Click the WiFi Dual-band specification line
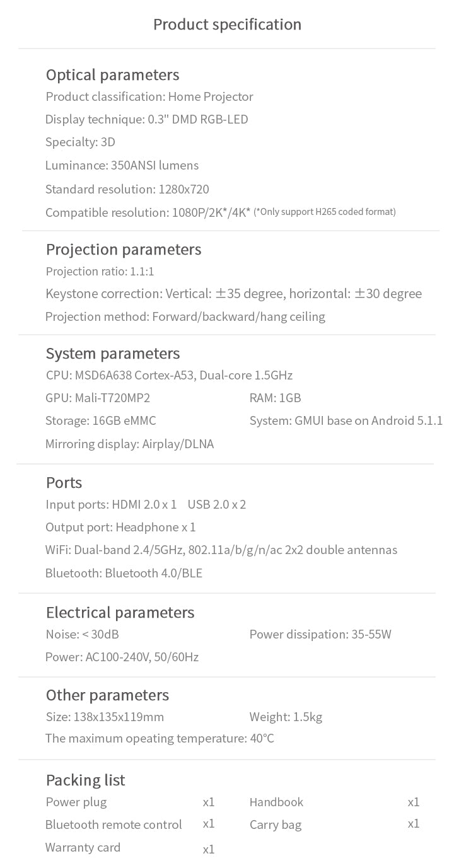 pos(221,550)
